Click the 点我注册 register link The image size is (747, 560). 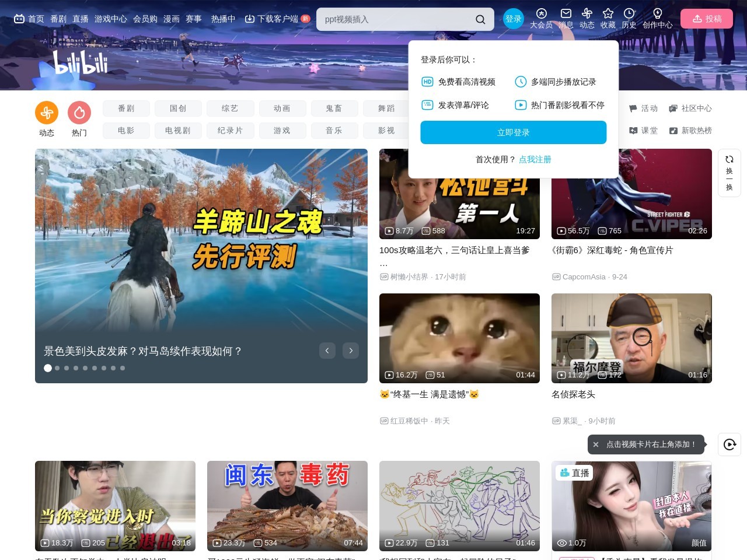pos(535,159)
